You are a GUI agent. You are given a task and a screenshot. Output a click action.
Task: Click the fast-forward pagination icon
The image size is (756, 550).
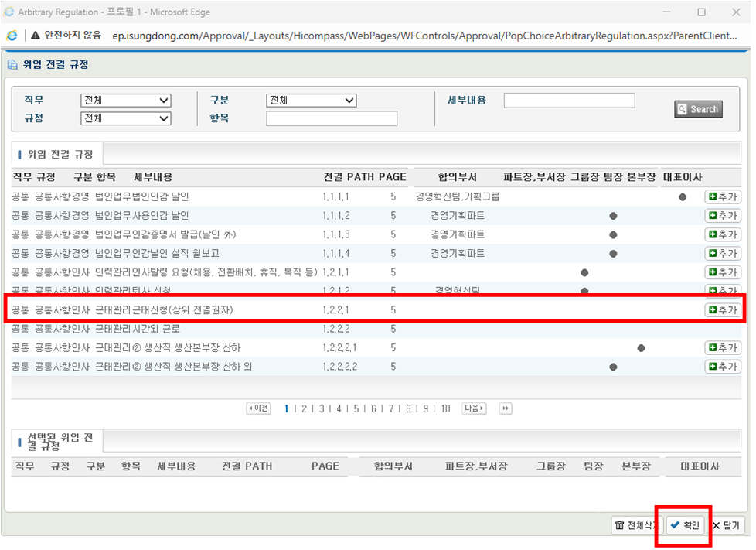pyautogui.click(x=506, y=408)
